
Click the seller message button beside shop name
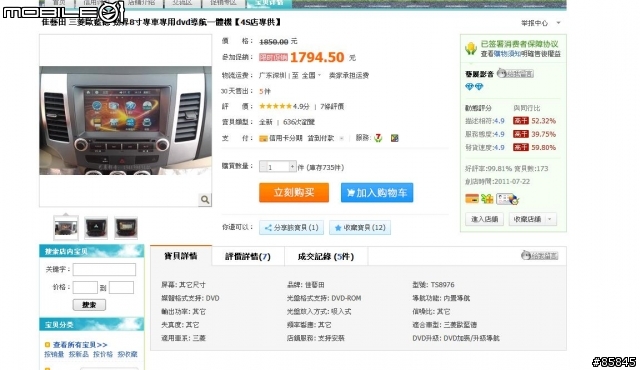click(516, 74)
